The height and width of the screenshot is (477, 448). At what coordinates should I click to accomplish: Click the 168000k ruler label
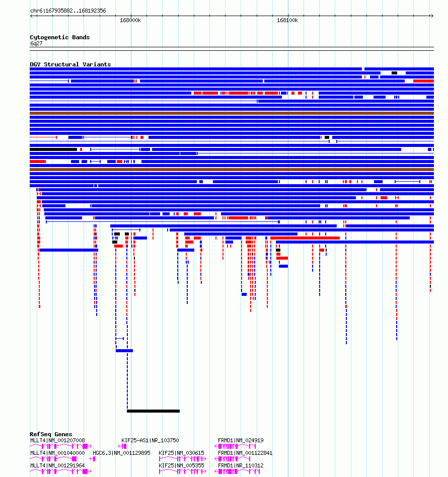click(x=130, y=21)
